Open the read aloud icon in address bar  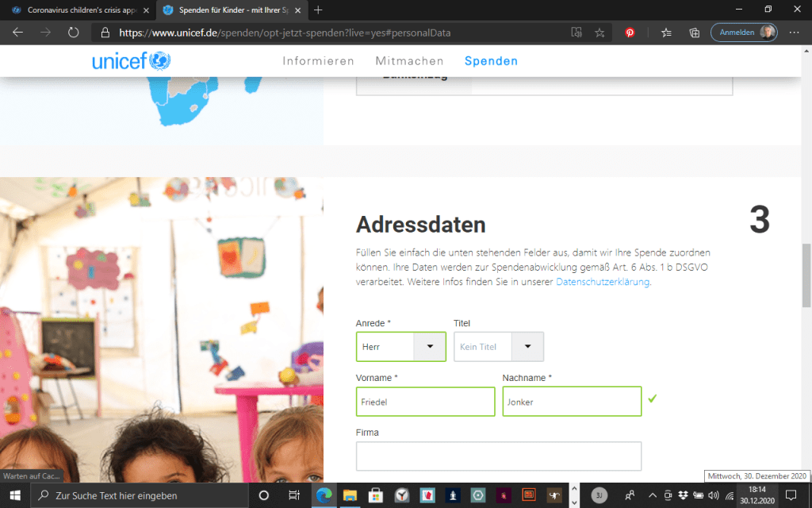click(576, 33)
